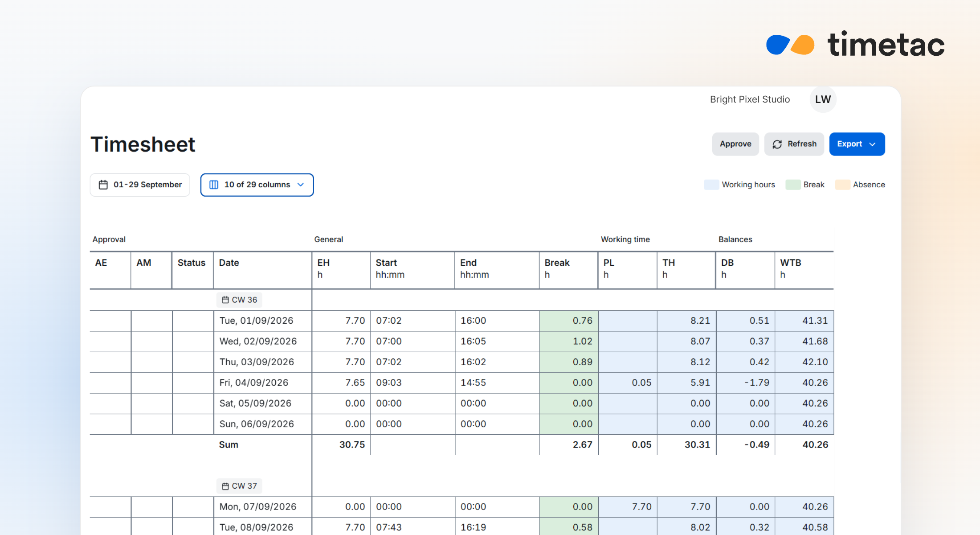Select the Fri, 04/09/2026 row date

[x=254, y=383]
